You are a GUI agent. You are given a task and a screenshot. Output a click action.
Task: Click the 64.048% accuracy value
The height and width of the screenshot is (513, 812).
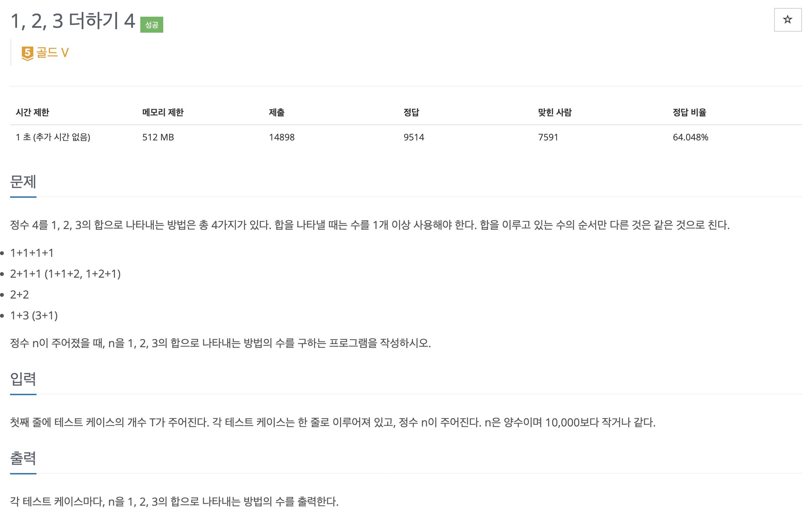coord(690,137)
